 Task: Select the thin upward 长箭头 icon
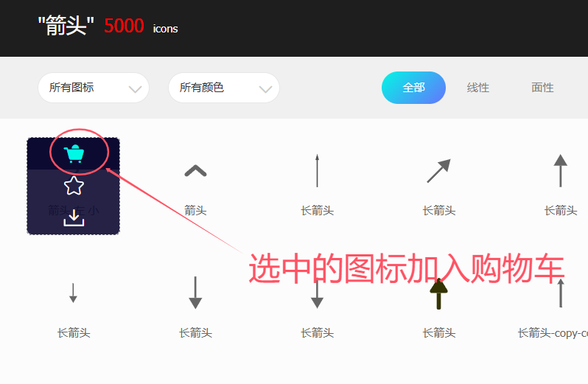[x=318, y=170]
